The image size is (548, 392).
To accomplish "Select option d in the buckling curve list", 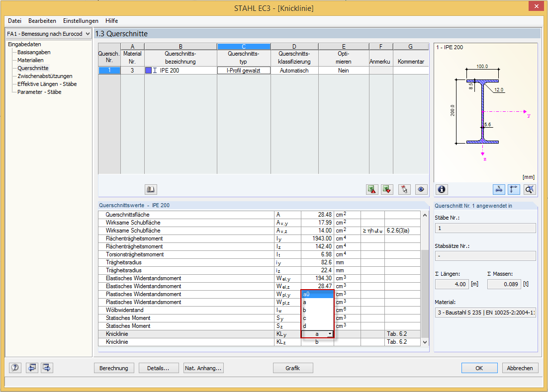I will (317, 326).
